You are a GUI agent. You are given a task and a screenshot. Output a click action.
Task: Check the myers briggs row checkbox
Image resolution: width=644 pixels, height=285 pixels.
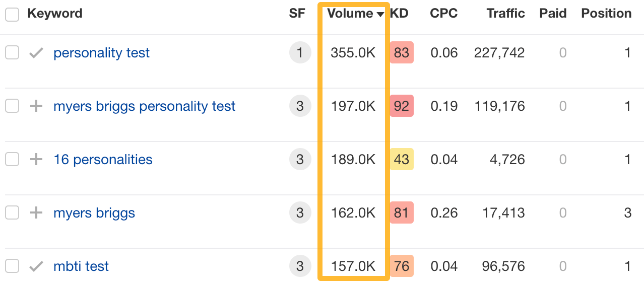(12, 213)
